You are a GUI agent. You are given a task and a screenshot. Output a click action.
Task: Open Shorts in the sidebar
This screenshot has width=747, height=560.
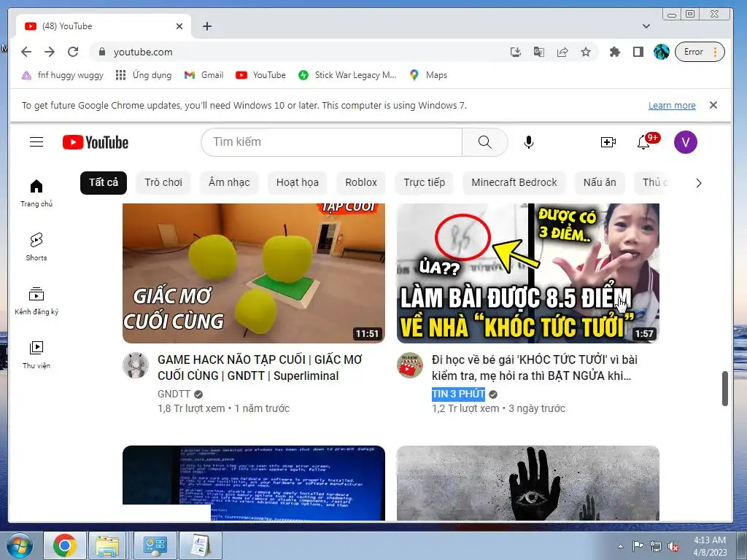36,246
